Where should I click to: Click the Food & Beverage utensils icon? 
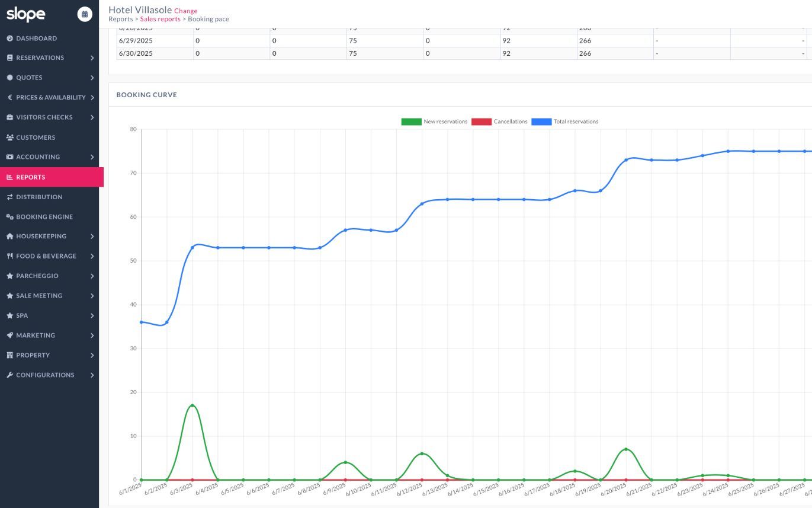coord(9,256)
